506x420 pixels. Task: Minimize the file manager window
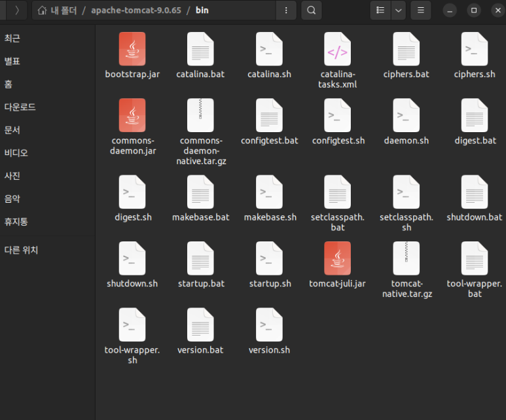point(450,10)
